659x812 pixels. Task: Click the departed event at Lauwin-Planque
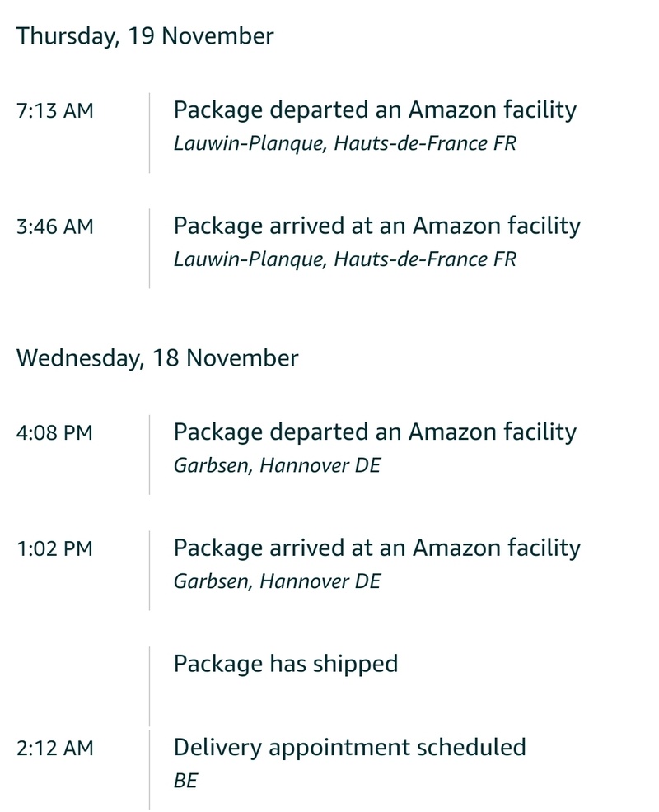pos(375,110)
